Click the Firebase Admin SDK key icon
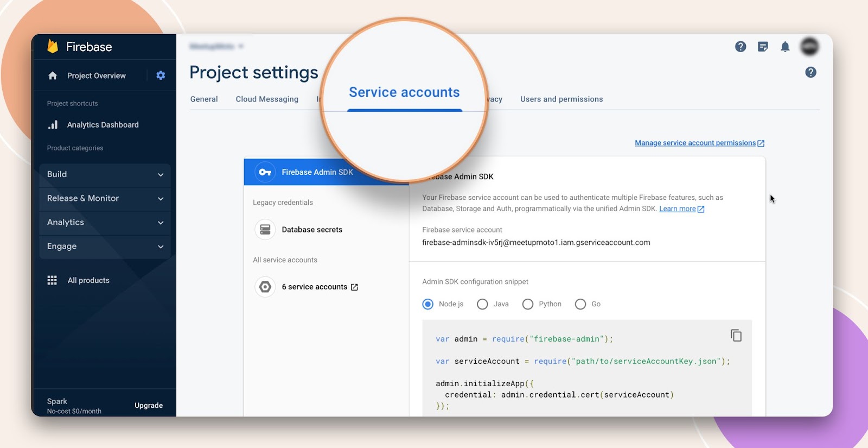868x448 pixels. tap(265, 172)
